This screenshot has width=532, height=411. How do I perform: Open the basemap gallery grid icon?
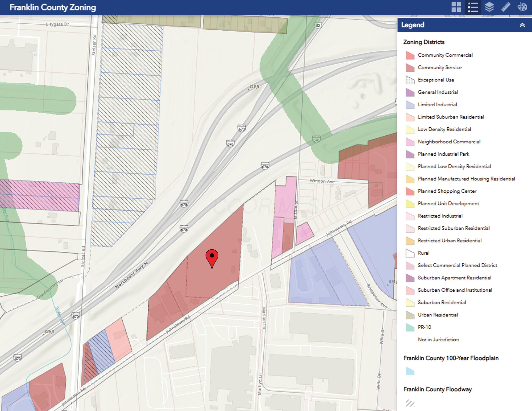(456, 7)
